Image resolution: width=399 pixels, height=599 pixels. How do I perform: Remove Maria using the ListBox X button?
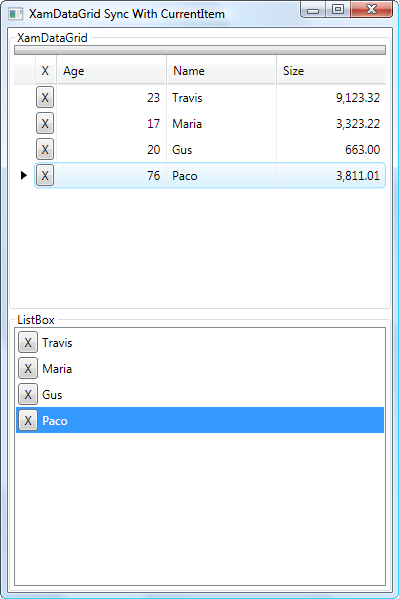28,368
